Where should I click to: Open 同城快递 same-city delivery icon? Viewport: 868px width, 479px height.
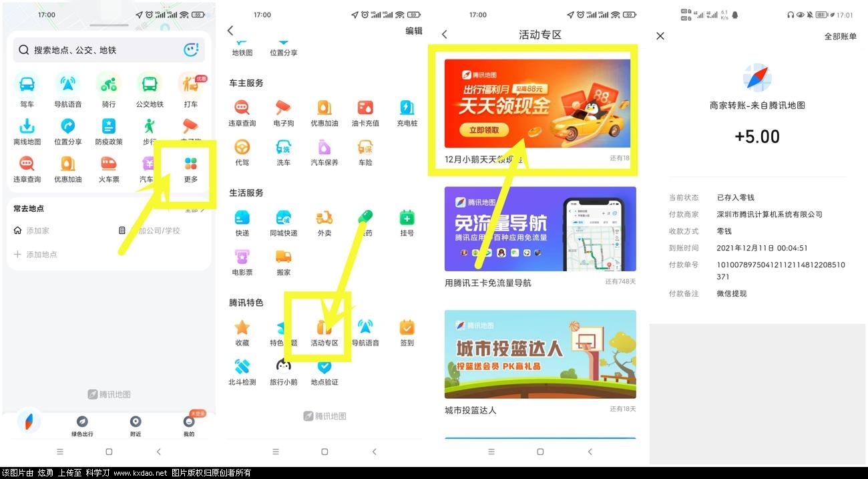coord(283,217)
